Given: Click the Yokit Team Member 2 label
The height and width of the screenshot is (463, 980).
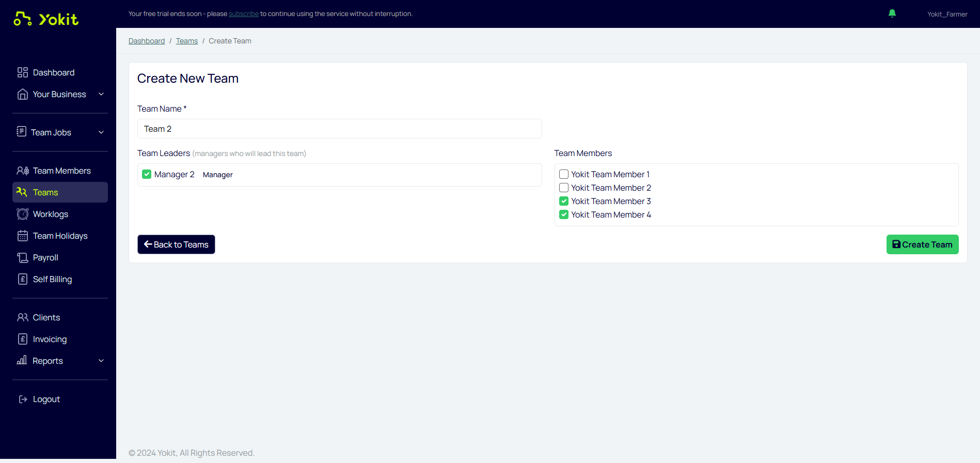Looking at the screenshot, I should pyautogui.click(x=611, y=188).
